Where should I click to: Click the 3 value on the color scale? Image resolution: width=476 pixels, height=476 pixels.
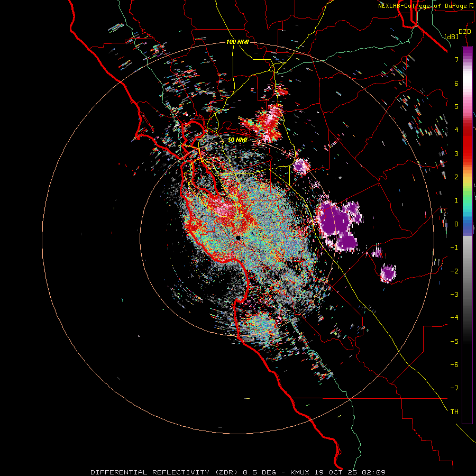[x=456, y=153]
